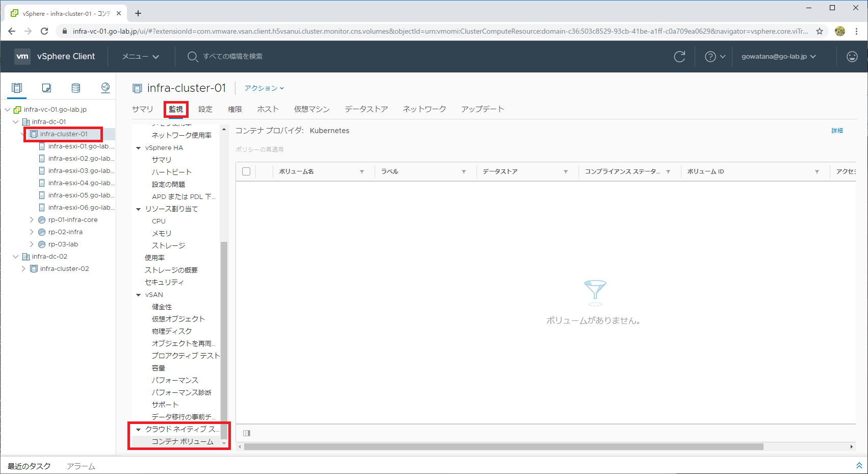Switch to the 権限 tab
The height and width of the screenshot is (474, 868).
click(235, 109)
